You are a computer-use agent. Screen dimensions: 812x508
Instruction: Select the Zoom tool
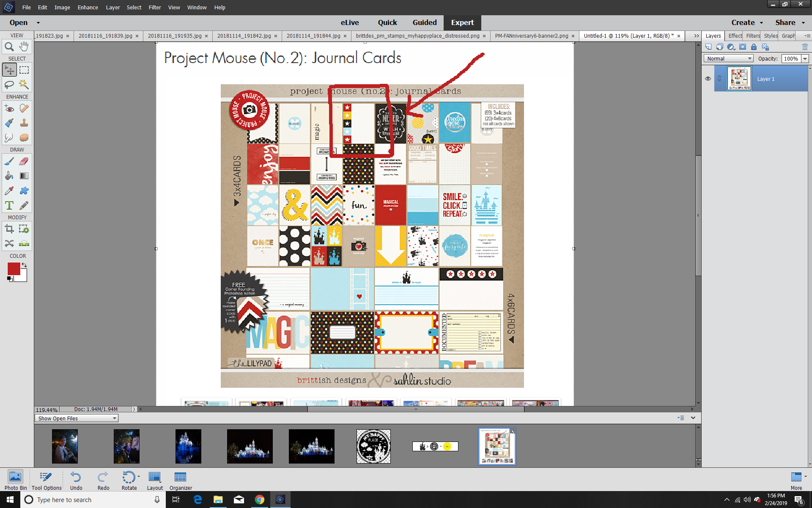click(x=9, y=47)
